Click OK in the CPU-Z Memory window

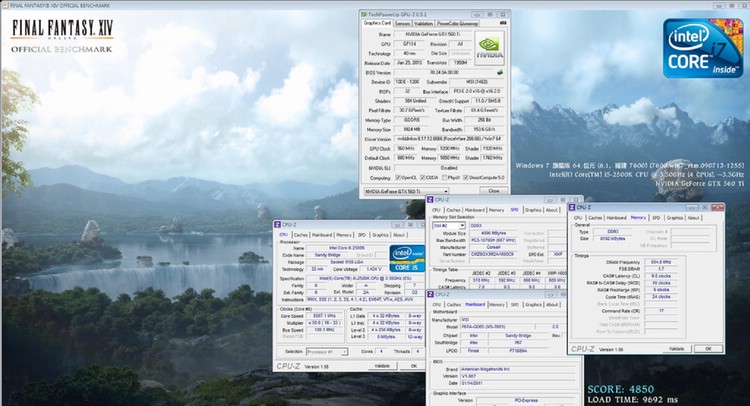[x=709, y=349]
